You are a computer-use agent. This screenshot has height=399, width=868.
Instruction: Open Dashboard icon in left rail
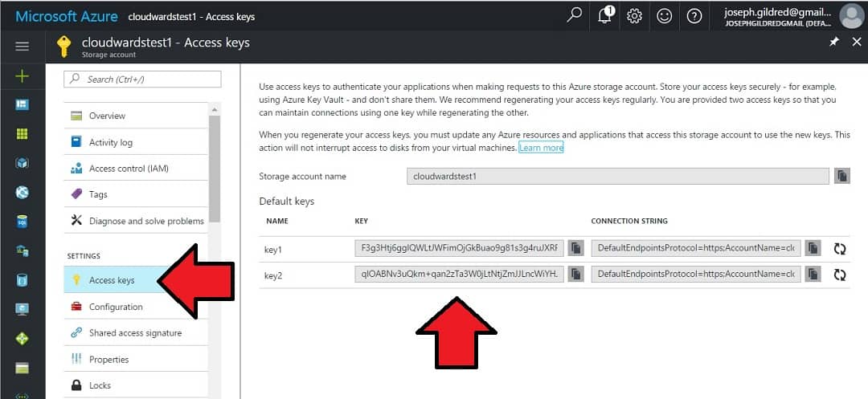point(23,104)
